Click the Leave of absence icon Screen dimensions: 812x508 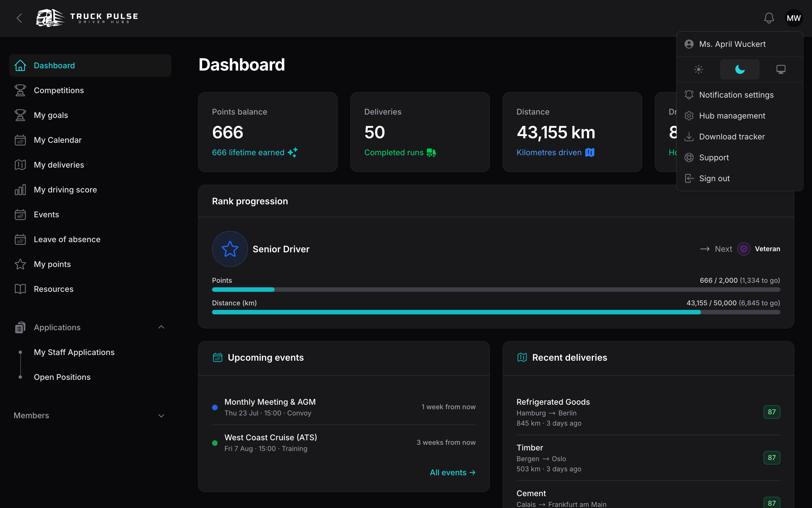click(x=20, y=240)
